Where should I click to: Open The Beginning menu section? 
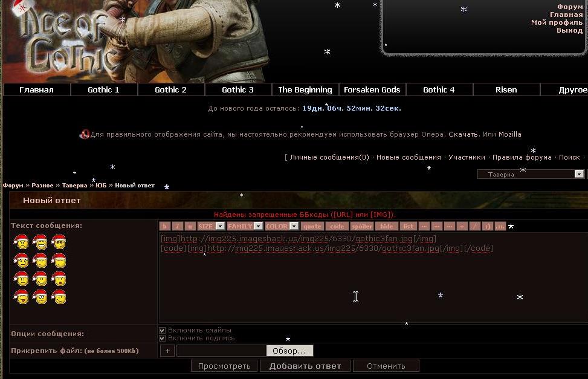click(305, 89)
